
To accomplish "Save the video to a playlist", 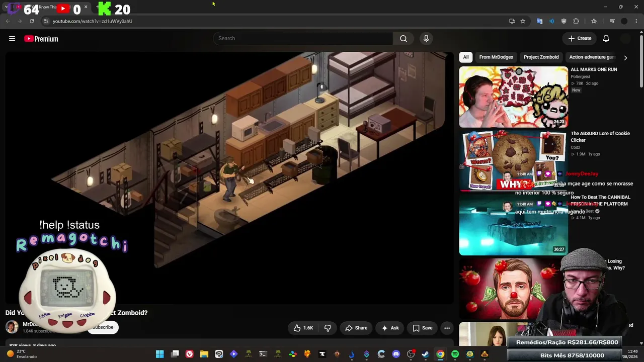I will click(423, 328).
